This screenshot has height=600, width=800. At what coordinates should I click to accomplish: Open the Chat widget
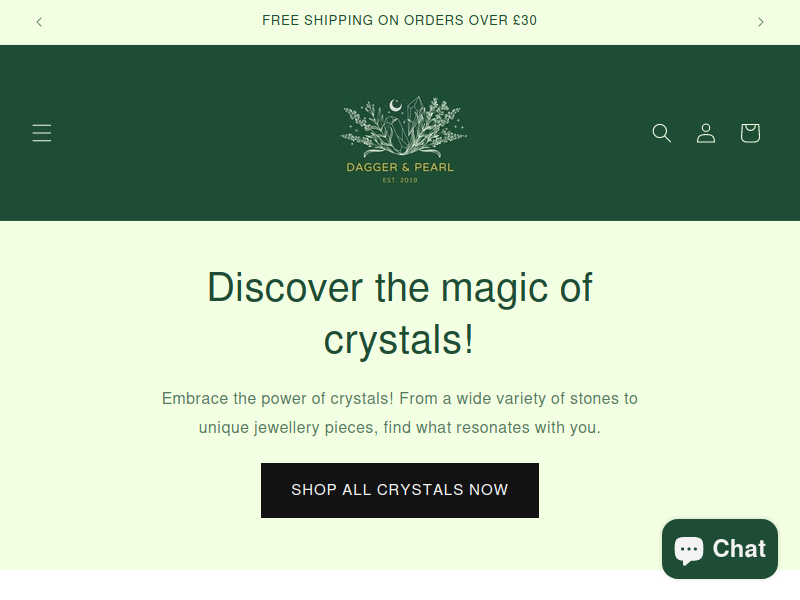[720, 549]
